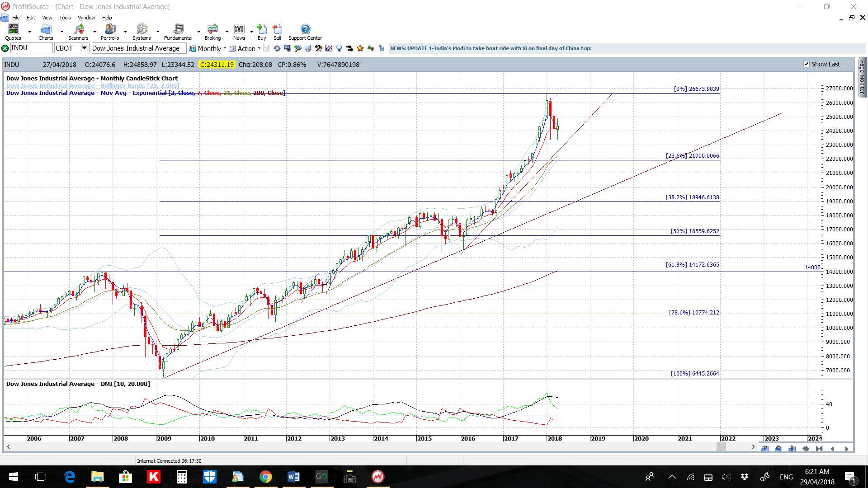The width and height of the screenshot is (868, 488).
Task: Click the down-arrow chart icon at bottom right
Action: click(792, 449)
